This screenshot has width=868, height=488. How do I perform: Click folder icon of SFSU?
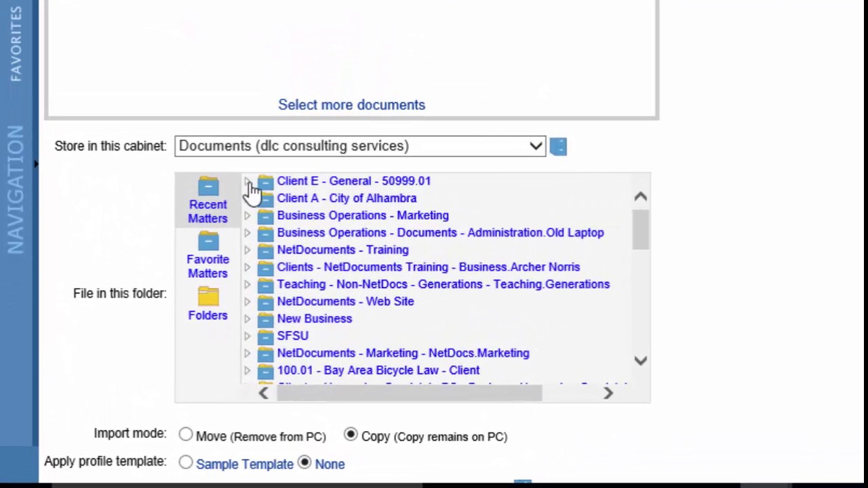point(265,336)
